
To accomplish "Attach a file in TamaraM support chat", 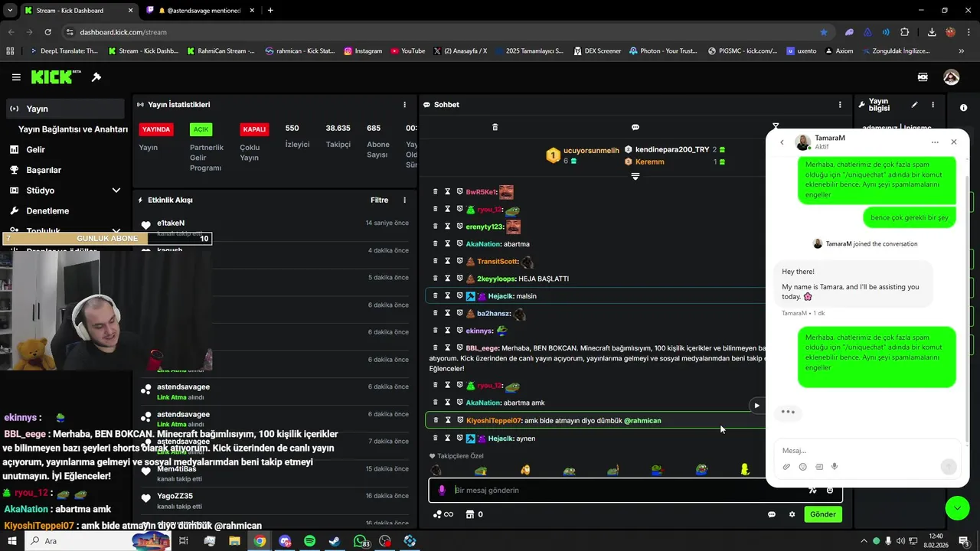I will [x=786, y=467].
